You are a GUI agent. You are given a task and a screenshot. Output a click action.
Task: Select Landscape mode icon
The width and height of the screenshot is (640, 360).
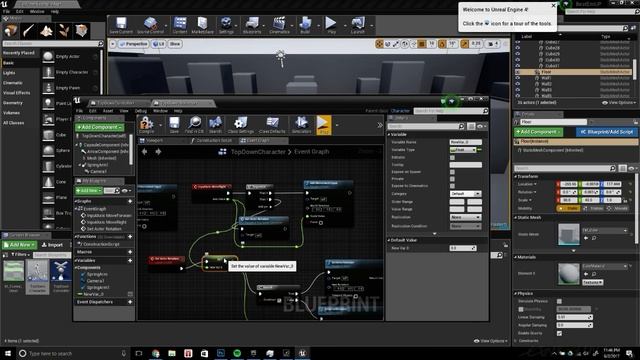click(46, 31)
